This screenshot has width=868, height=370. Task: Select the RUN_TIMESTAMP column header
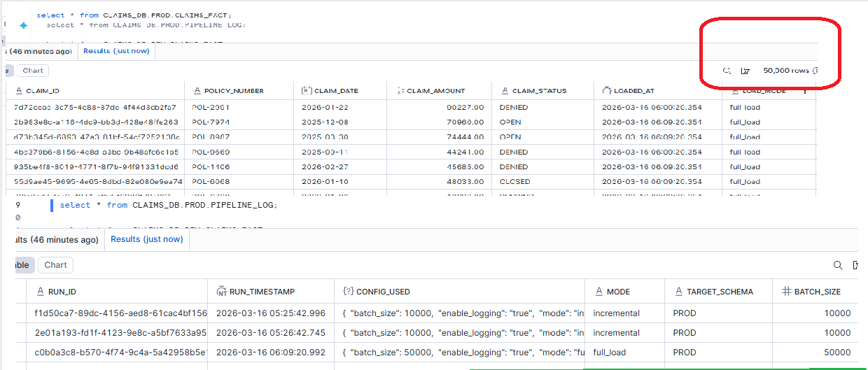point(262,292)
